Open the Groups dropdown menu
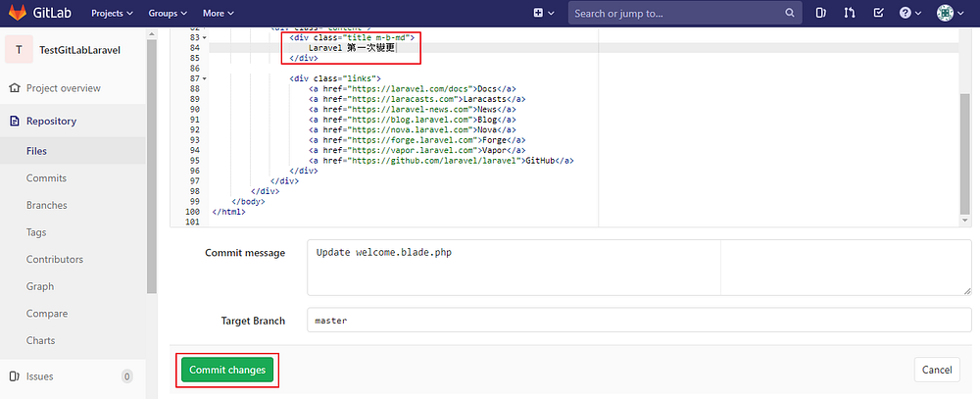Image resolution: width=980 pixels, height=399 pixels. click(x=168, y=13)
